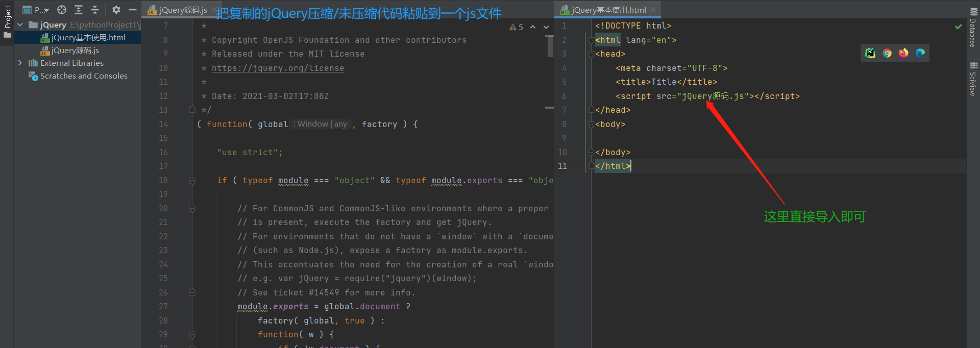Click the folder icon below Project tab
This screenshot has height=348, width=980.
[7, 35]
